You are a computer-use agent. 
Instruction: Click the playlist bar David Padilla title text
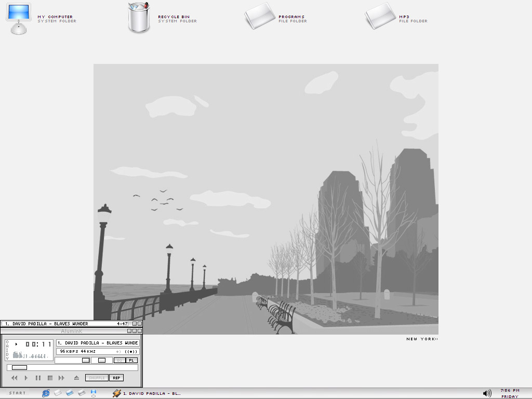[x=46, y=324]
